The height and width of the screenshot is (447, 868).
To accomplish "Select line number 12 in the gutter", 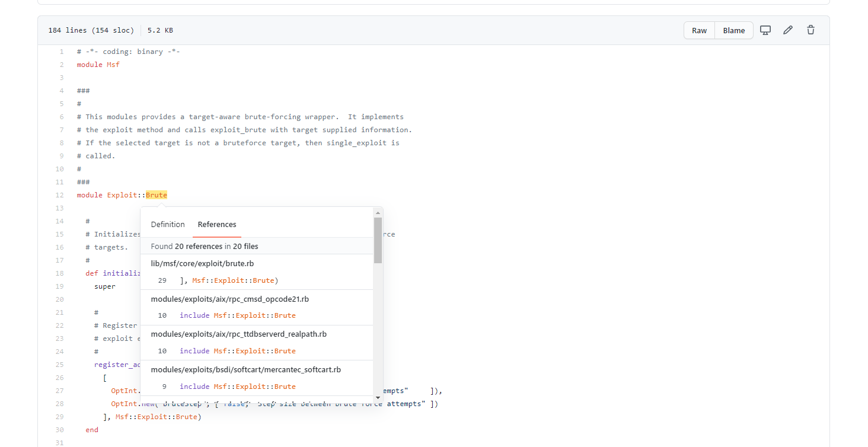I will (59, 195).
